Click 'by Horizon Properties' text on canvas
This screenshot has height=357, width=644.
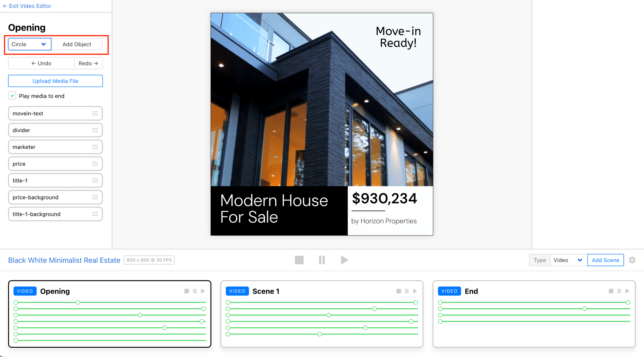pos(384,221)
